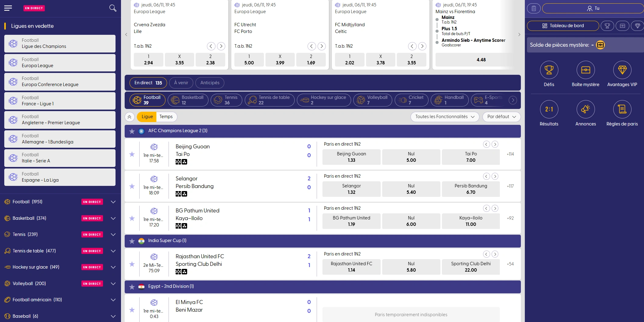The height and width of the screenshot is (322, 644).
Task: Bet on Selangor at odds 1.32
Action: tap(351, 189)
